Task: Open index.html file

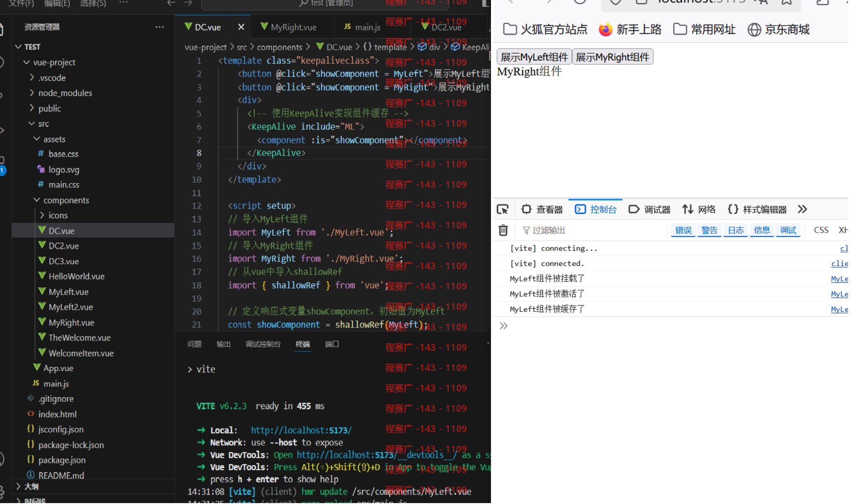Action: tap(57, 414)
